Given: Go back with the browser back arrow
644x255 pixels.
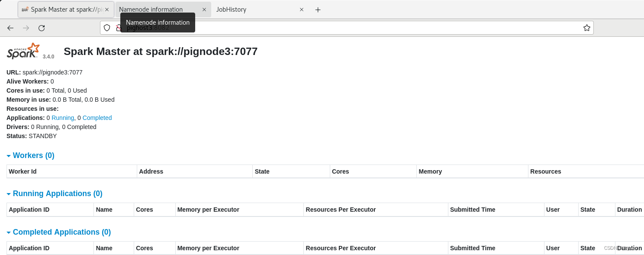Looking at the screenshot, I should point(10,28).
